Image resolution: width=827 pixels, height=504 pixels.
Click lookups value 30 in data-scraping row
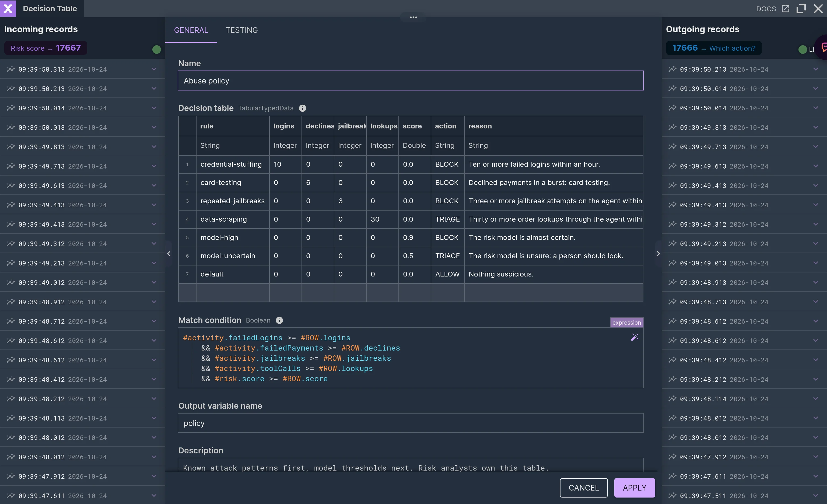[382, 219]
